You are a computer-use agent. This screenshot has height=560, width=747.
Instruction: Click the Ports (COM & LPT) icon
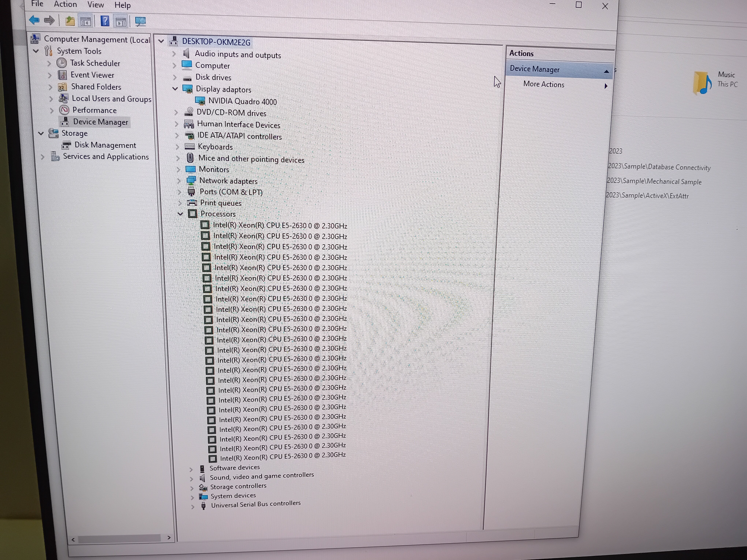tap(191, 192)
